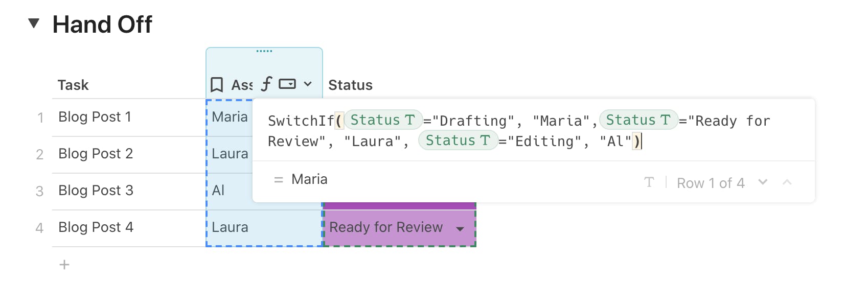Click the equals sign beside the Maria result
The height and width of the screenshot is (283, 868).
[279, 180]
